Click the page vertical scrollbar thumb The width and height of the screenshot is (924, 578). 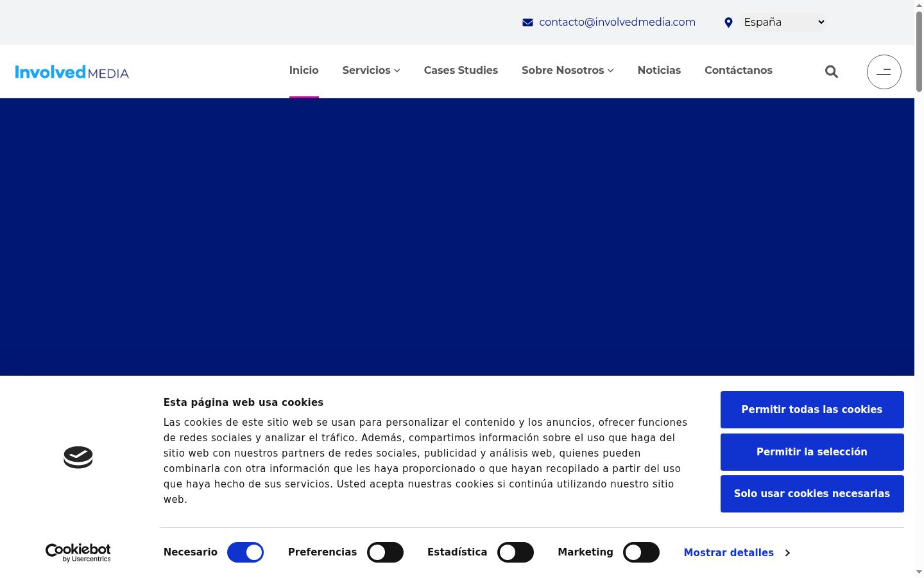click(x=919, y=51)
